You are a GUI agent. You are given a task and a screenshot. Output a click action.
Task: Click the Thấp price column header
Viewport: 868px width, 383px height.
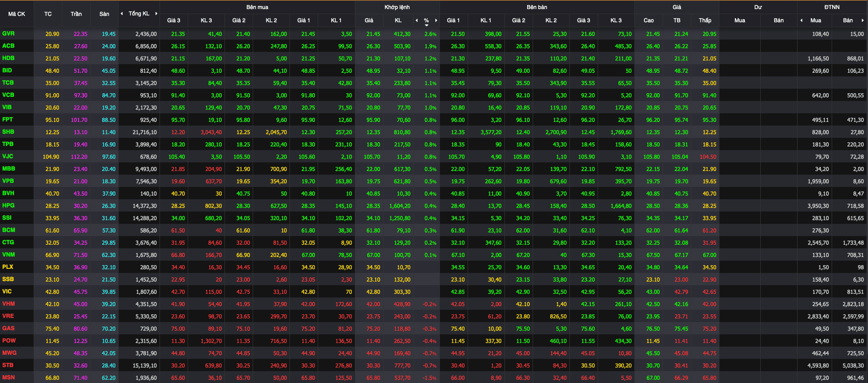(x=705, y=20)
